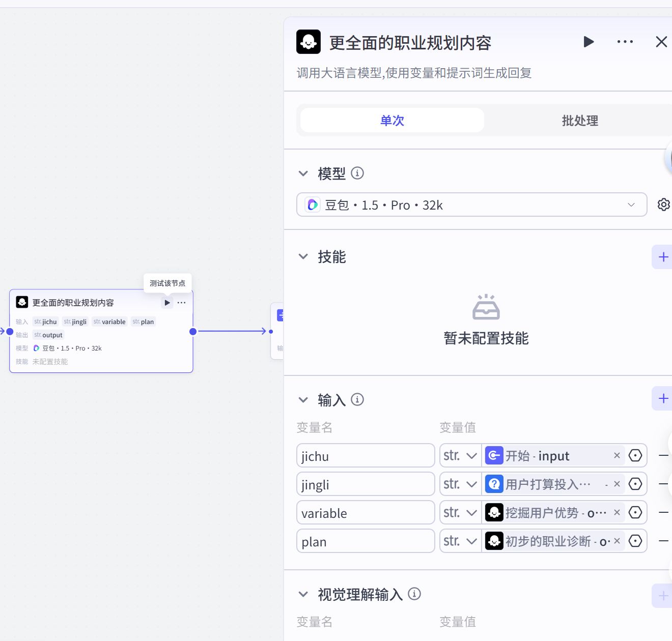Run the node via the play icon in panel header
This screenshot has height=641, width=672.
pyautogui.click(x=589, y=42)
